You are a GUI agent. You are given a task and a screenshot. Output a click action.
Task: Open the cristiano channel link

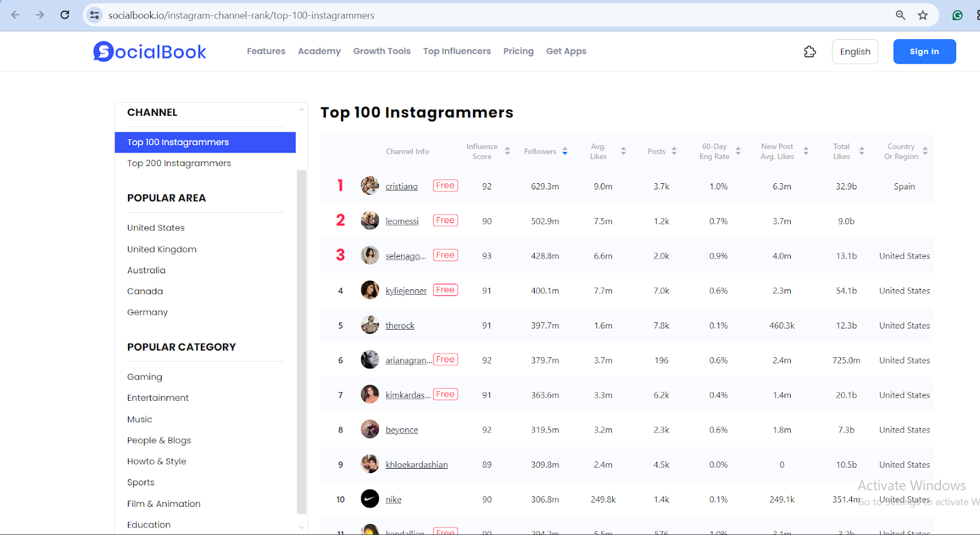coord(401,186)
